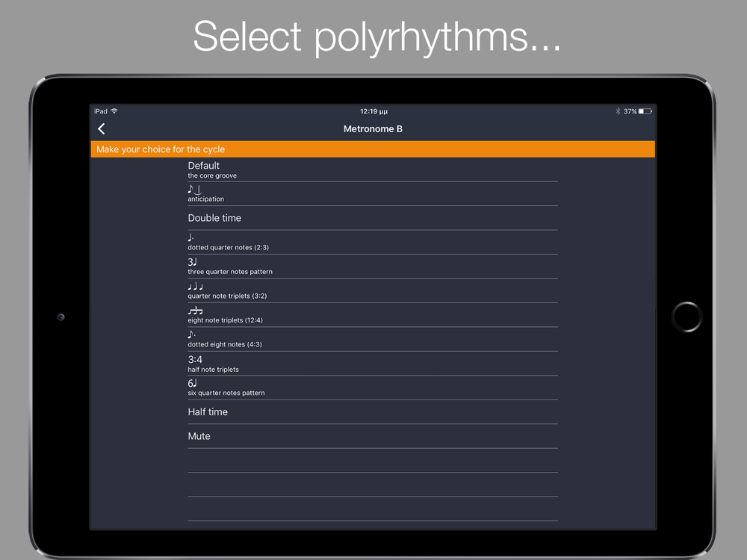Pick the quarter note triplets icon
747x560 pixels.
(195, 286)
